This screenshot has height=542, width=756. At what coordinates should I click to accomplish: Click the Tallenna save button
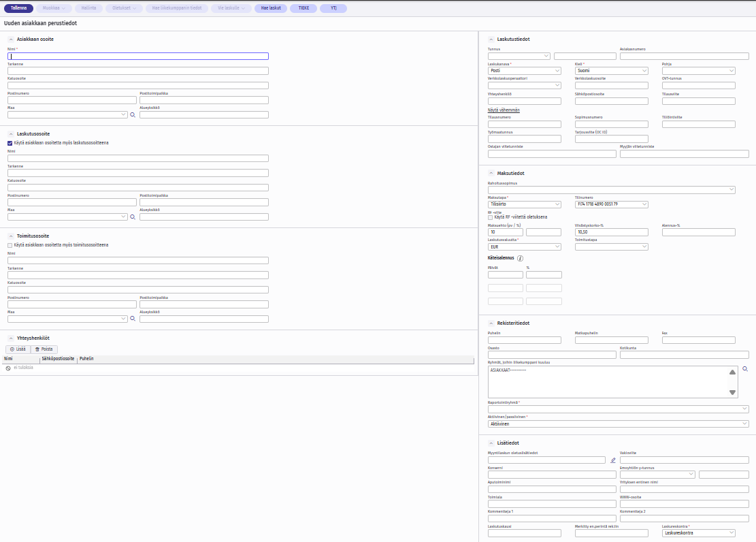tap(18, 9)
